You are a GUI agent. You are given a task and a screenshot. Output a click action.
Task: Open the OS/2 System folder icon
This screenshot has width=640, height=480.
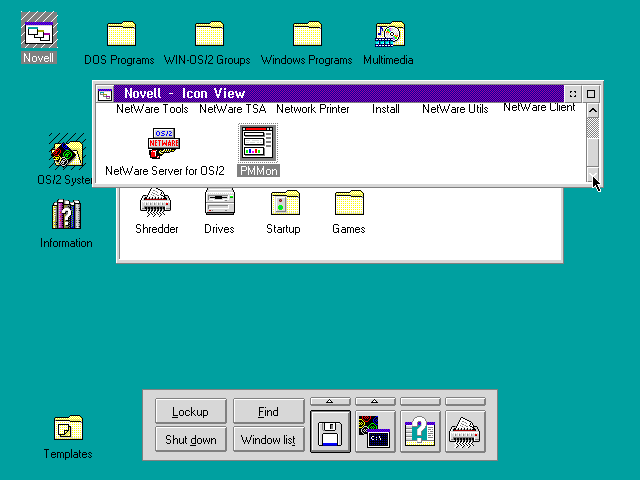(x=67, y=151)
